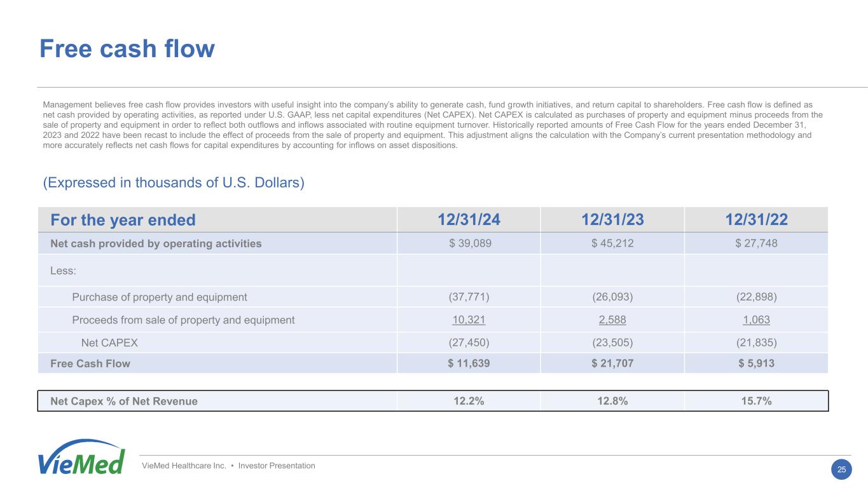Viewport: 868px width, 488px height.
Task: Click the Net Capex % of Net Revenue label
Action: click(124, 401)
